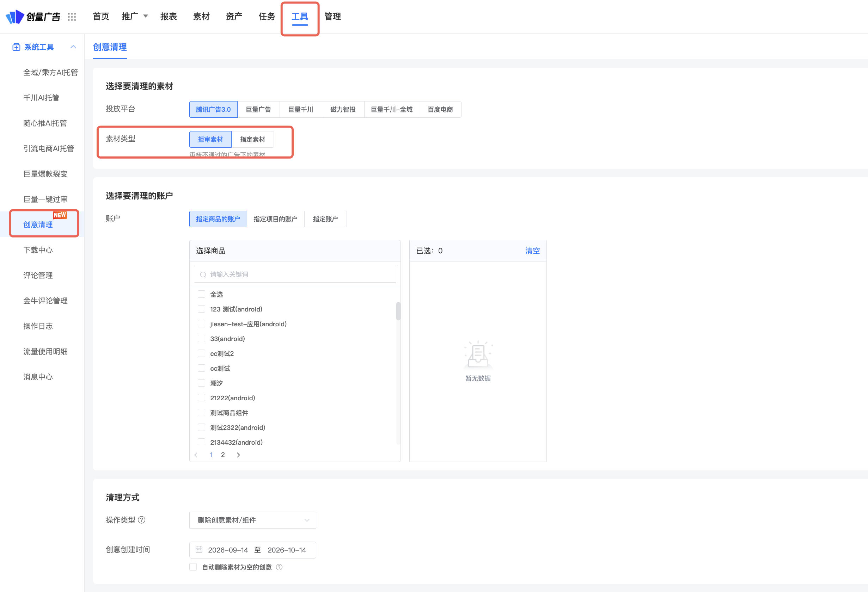Screen dimensions: 868x592
Task: Go to page 2 of product list
Action: 223,455
